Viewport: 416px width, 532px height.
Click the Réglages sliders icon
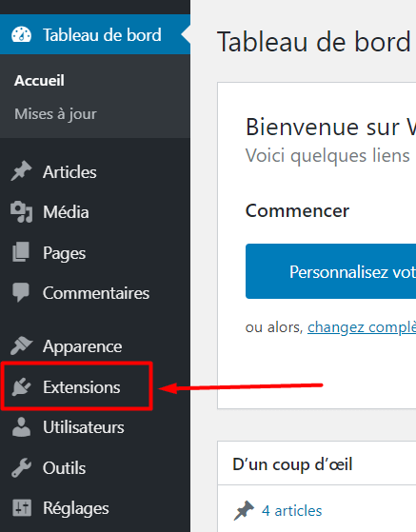click(x=22, y=508)
